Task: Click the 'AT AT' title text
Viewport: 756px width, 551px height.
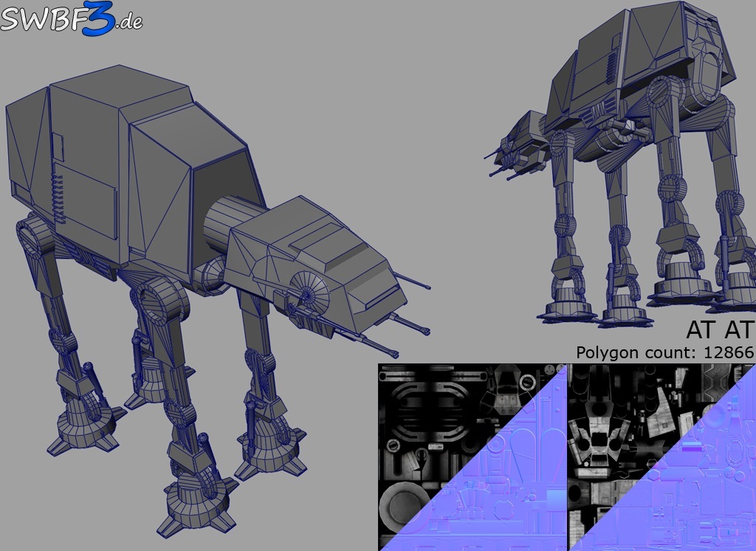Action: pos(719,330)
